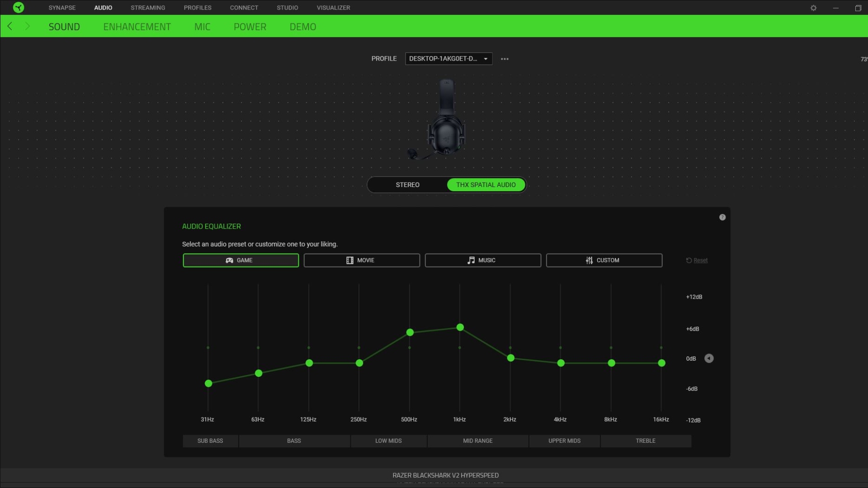The height and width of the screenshot is (488, 868).
Task: Select the Custom equalizer preset
Action: [x=604, y=260]
